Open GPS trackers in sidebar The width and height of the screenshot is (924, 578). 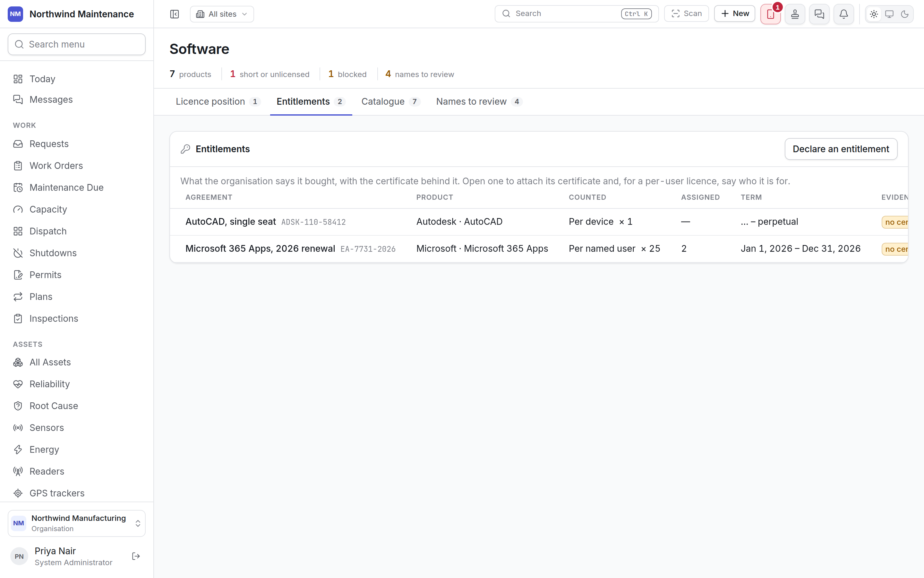click(x=77, y=493)
